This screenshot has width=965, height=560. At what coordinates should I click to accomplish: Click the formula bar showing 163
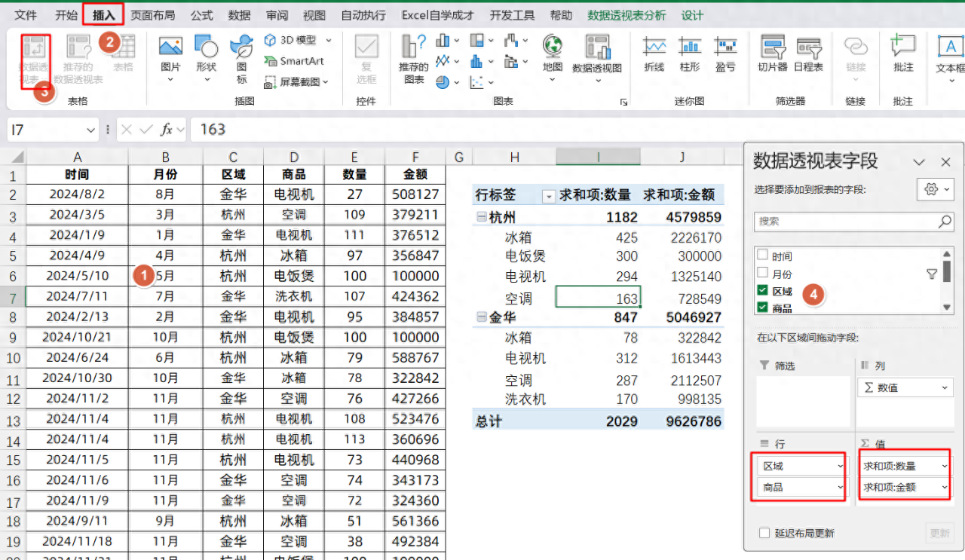tap(577, 130)
